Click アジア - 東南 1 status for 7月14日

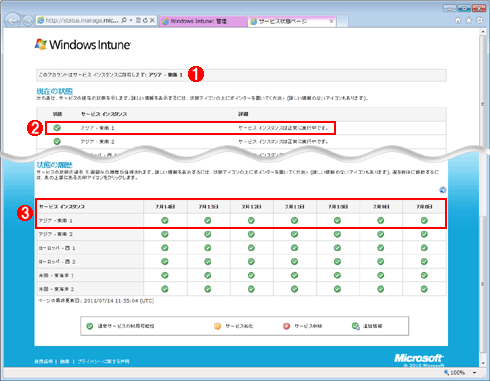tap(165, 220)
